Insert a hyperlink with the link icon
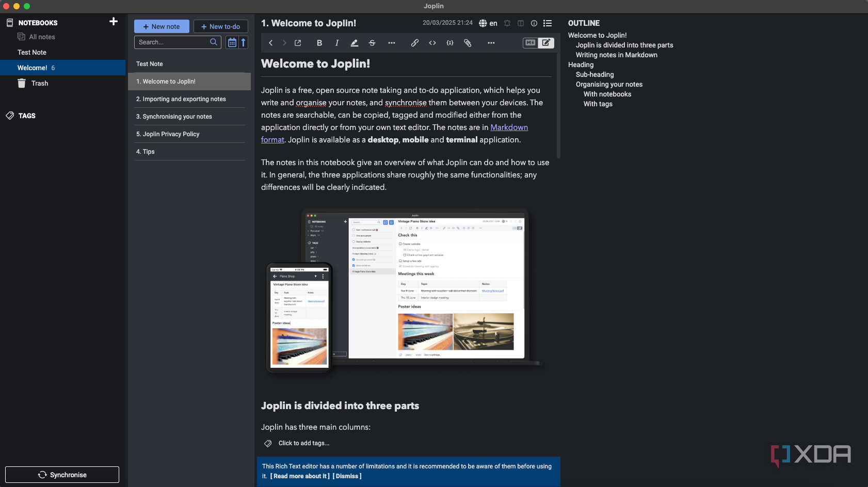 pos(415,43)
